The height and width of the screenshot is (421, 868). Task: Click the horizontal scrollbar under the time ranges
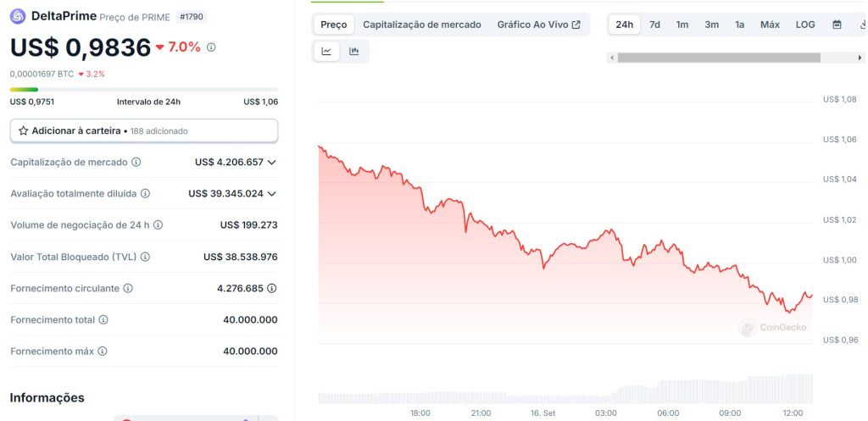[x=719, y=58]
